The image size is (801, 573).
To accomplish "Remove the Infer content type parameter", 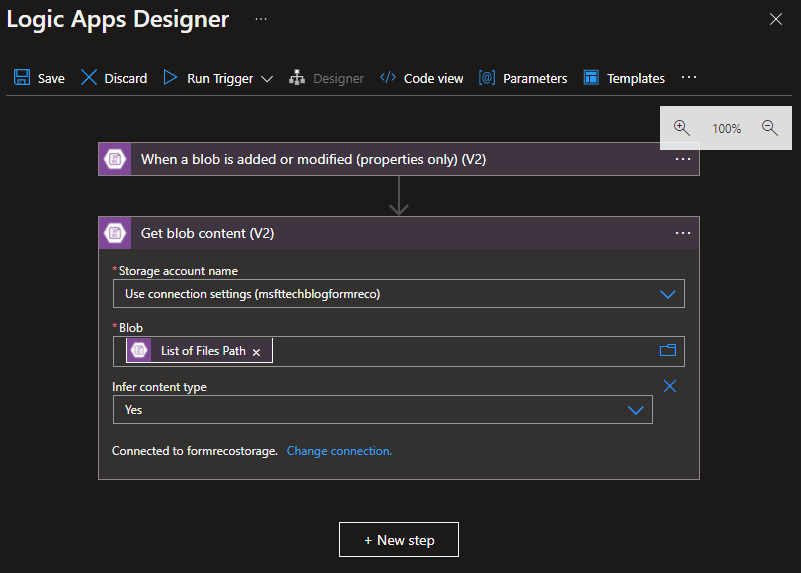I will 670,386.
